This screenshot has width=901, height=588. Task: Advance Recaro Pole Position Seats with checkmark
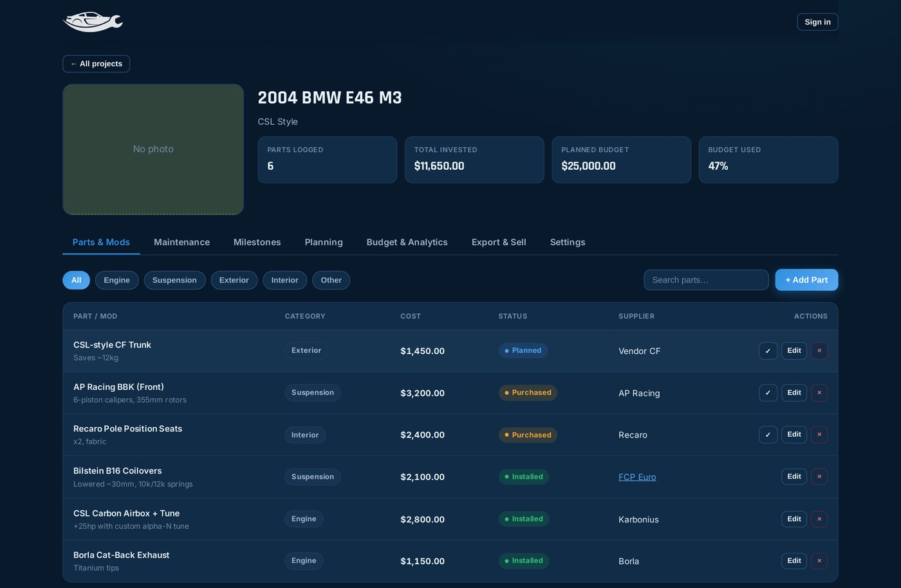tap(768, 434)
